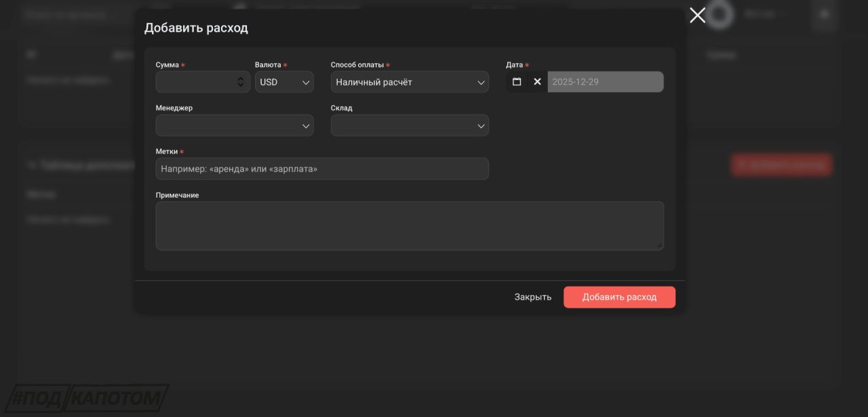Open the Менеджер dropdown
The image size is (868, 417).
point(235,125)
